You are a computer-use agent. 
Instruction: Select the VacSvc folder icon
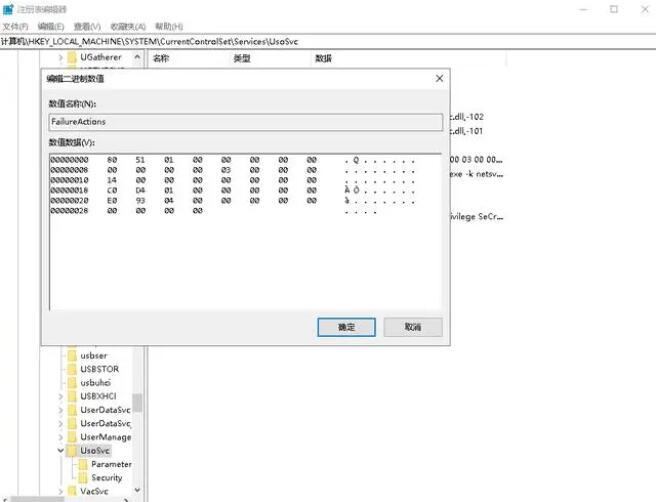coord(72,491)
